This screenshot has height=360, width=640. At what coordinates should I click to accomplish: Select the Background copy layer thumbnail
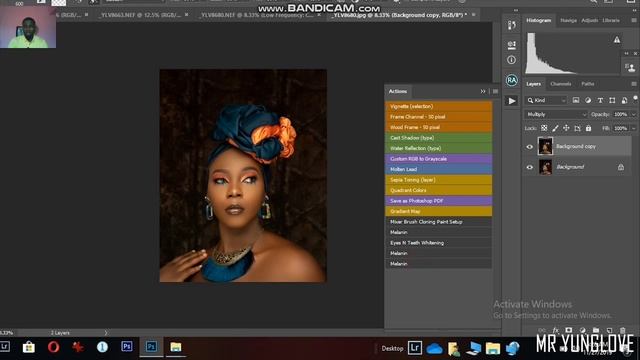545,147
